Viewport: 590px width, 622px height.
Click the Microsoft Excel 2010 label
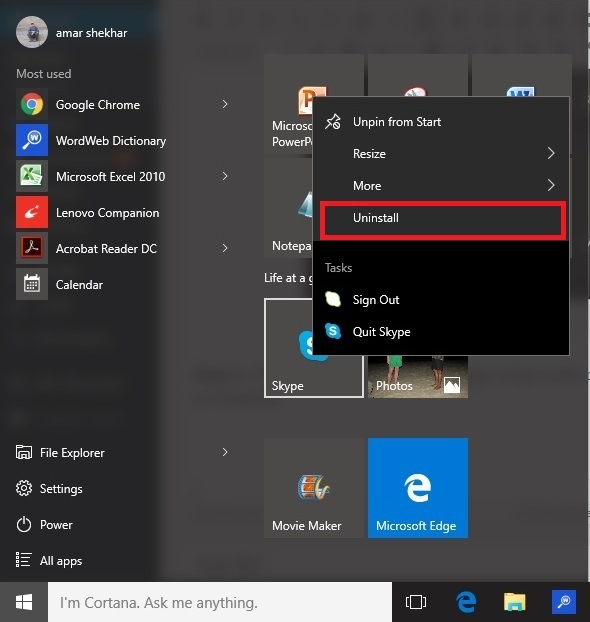pyautogui.click(x=110, y=177)
